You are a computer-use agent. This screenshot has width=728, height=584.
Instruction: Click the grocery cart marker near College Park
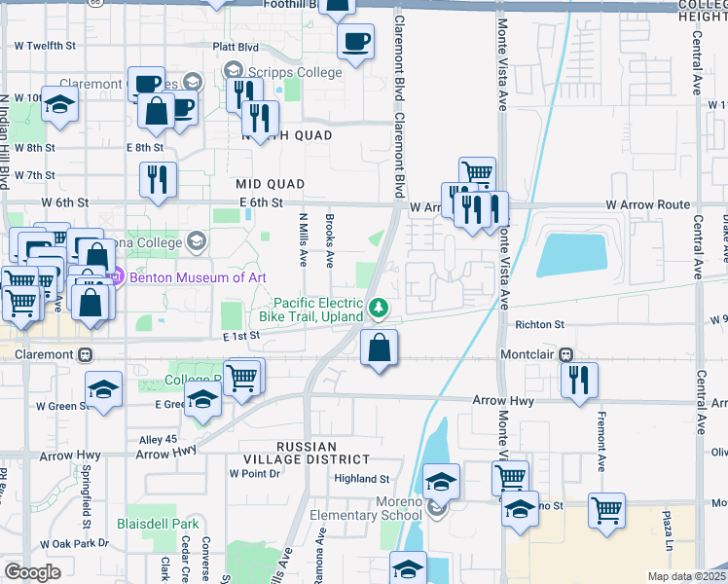point(242,379)
